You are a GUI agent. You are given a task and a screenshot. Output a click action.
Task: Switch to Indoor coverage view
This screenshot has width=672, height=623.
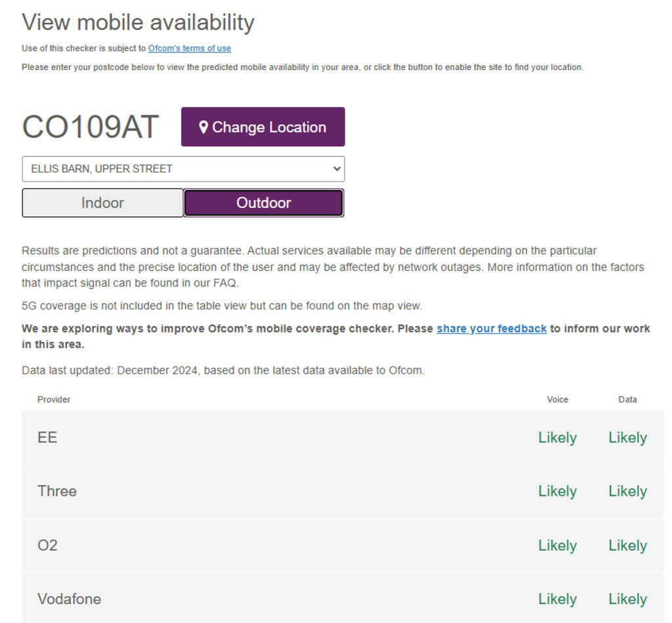[x=102, y=203]
